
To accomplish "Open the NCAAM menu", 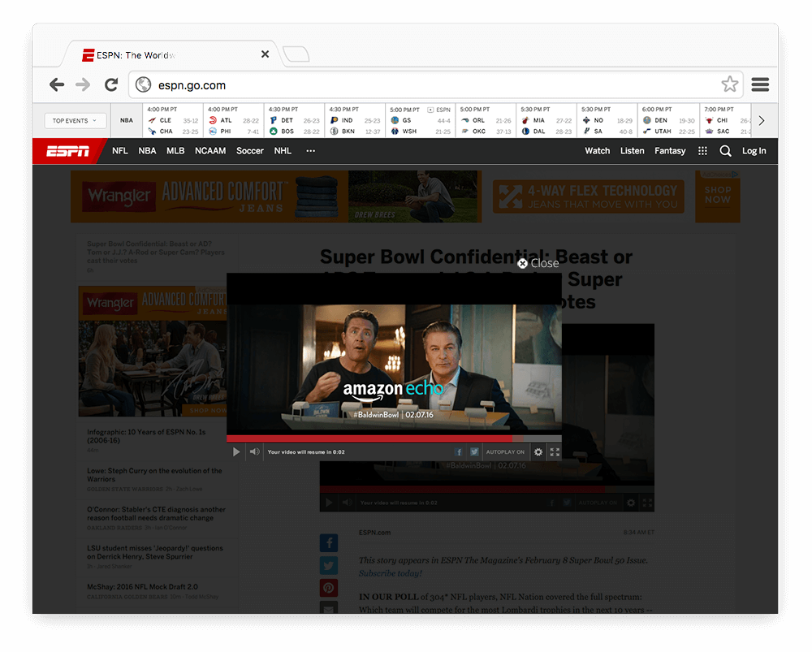I will click(x=210, y=151).
